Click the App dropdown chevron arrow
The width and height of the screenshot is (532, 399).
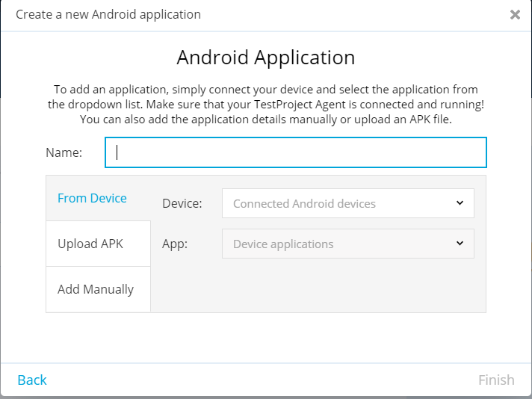pos(460,244)
